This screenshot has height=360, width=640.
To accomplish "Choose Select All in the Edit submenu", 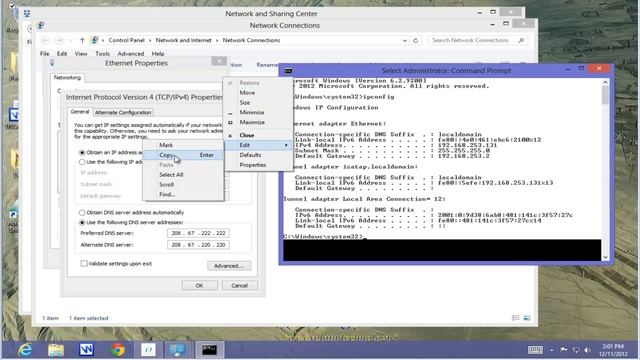I will (x=183, y=175).
